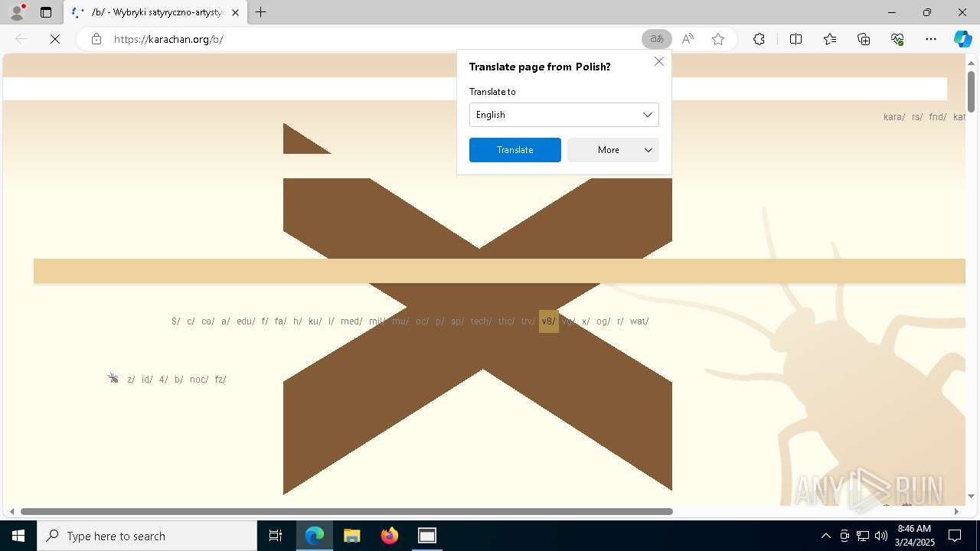980x551 pixels.
Task: Open the tech/ board link
Action: click(x=481, y=321)
